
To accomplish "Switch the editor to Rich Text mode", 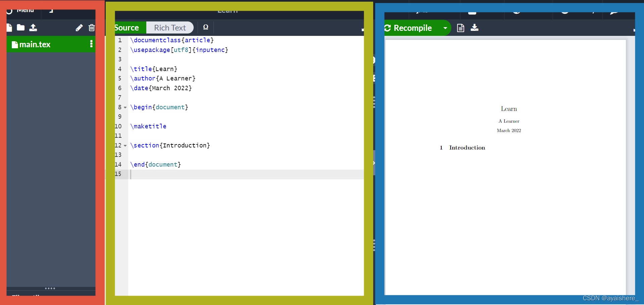I will tap(170, 28).
